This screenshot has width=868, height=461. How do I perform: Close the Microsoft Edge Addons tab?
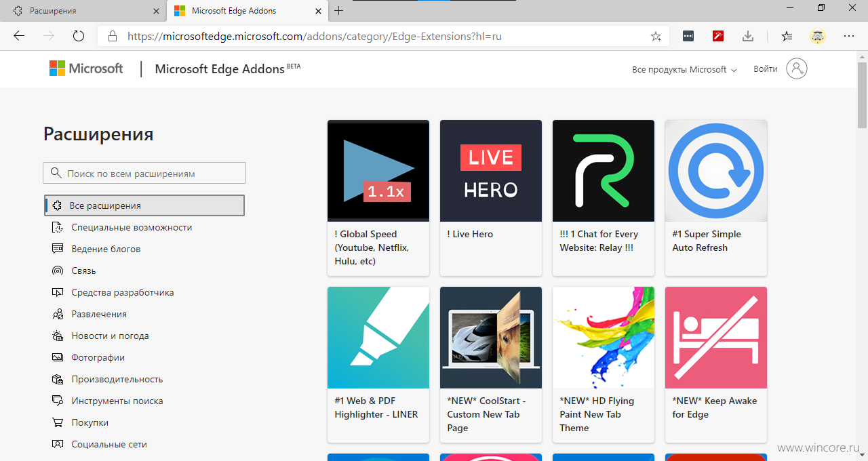pos(319,11)
